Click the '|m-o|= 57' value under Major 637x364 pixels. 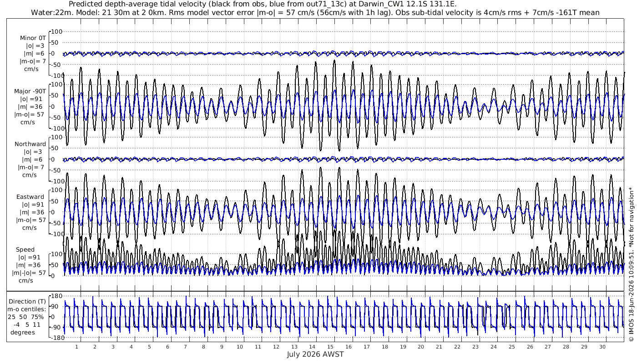pyautogui.click(x=29, y=114)
